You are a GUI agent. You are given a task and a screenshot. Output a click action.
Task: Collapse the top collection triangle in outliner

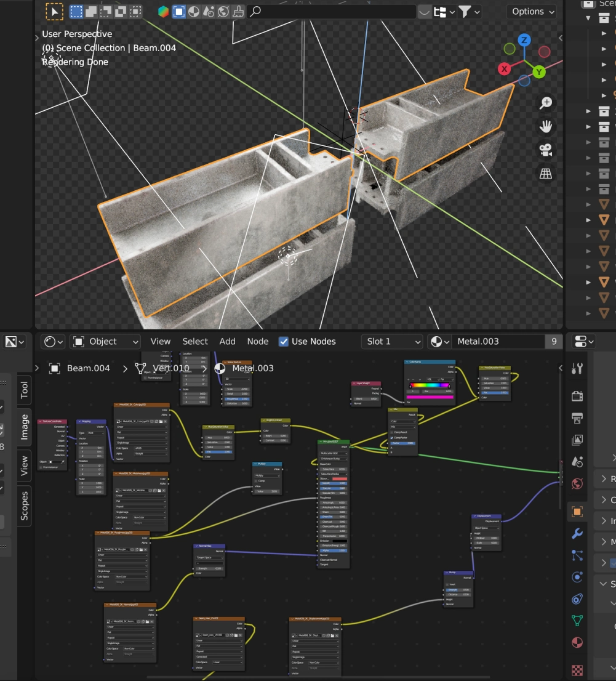tap(588, 18)
